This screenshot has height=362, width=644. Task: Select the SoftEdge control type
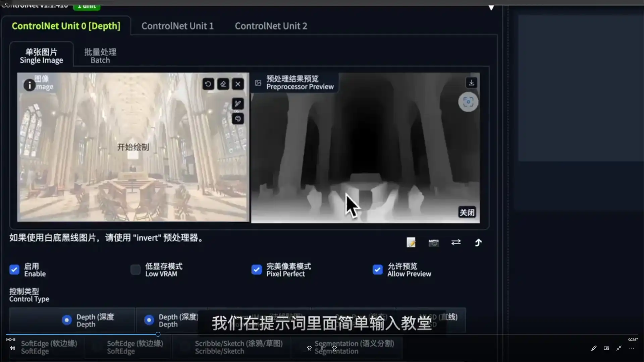(49, 347)
